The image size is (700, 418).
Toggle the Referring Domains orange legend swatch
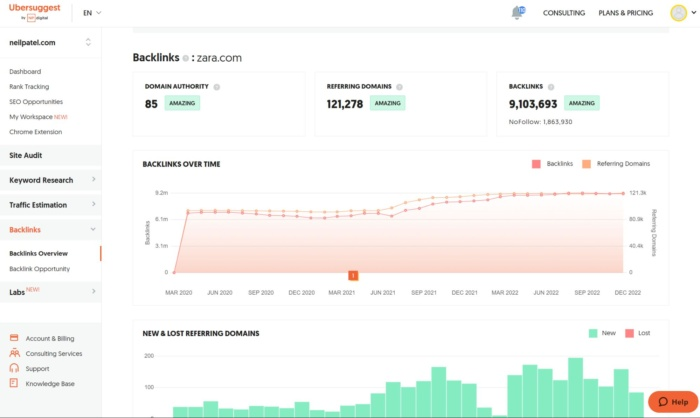[586, 164]
